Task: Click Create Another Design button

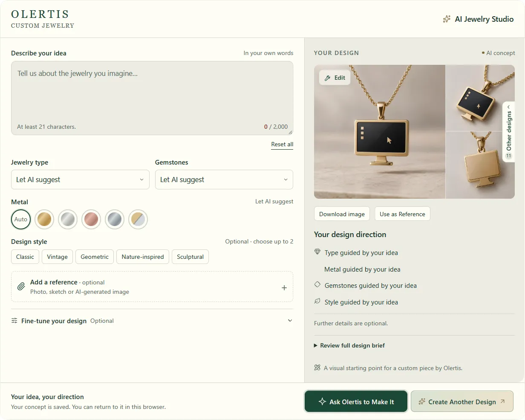Action: click(x=462, y=402)
